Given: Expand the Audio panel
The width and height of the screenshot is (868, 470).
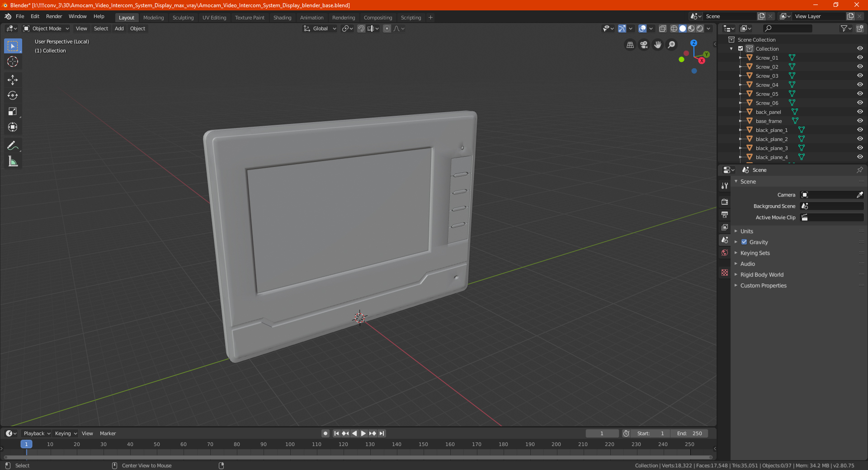Looking at the screenshot, I should coord(747,264).
